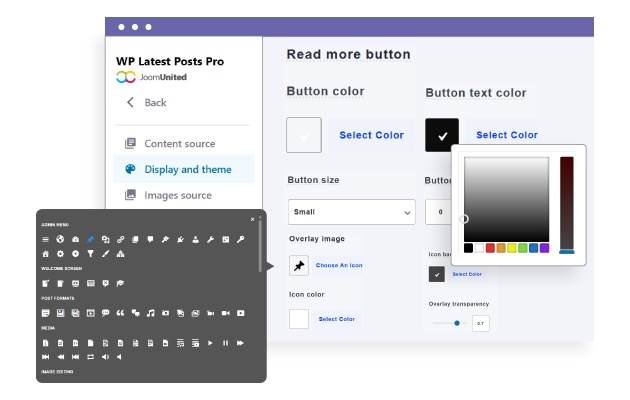Select the chain links icon in picker
This screenshot has width=630, height=400.
point(121,239)
